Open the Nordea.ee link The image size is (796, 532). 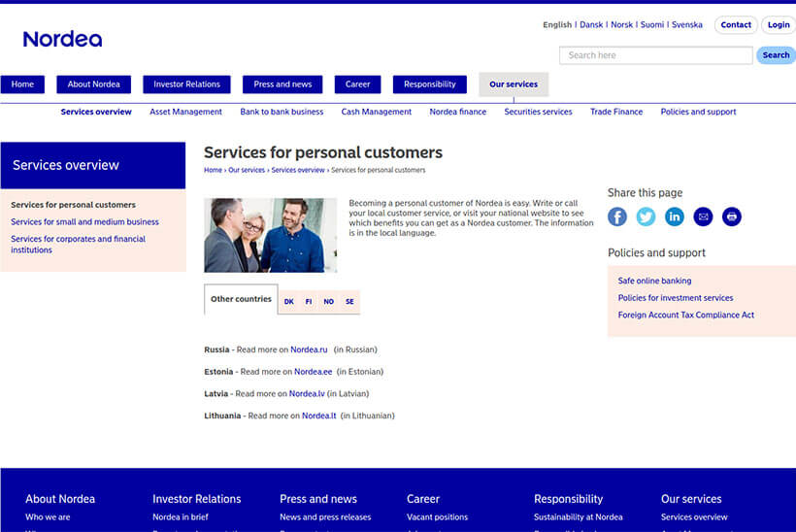(x=314, y=372)
